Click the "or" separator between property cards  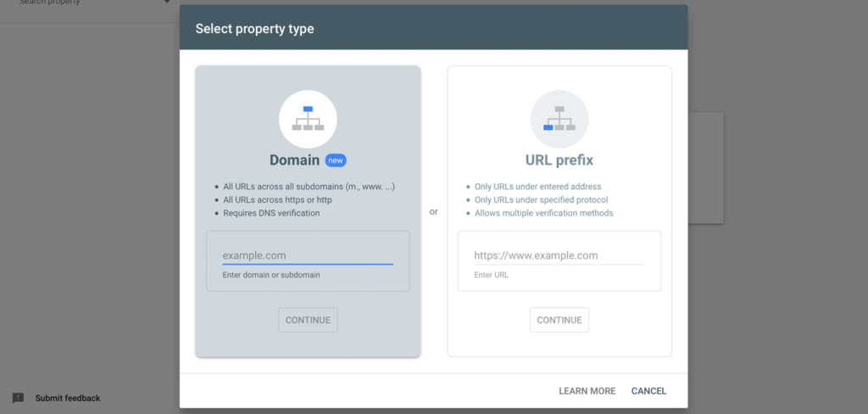pos(433,212)
